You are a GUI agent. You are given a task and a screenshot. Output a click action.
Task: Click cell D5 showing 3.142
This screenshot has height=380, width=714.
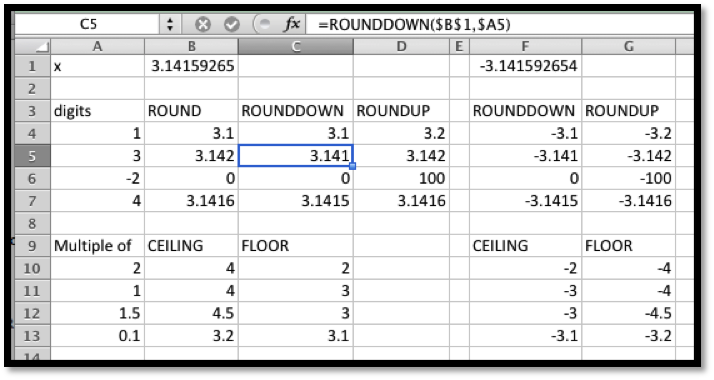tap(401, 156)
